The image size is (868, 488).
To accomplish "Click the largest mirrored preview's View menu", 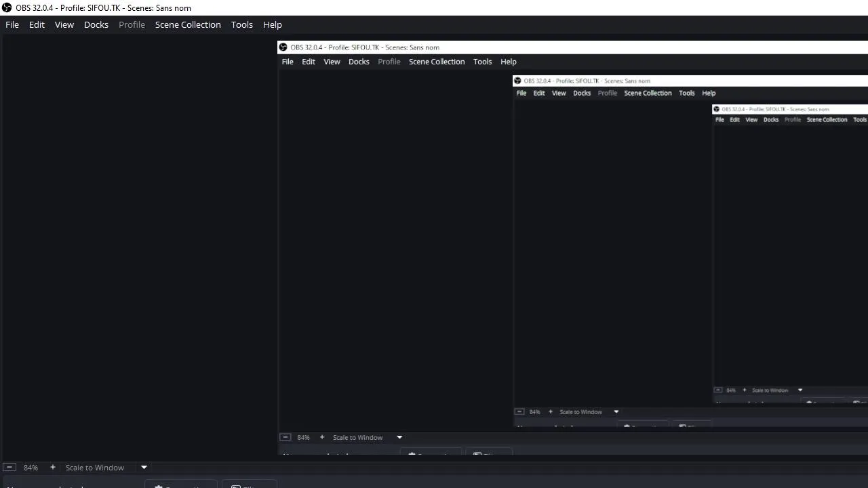I will point(332,61).
